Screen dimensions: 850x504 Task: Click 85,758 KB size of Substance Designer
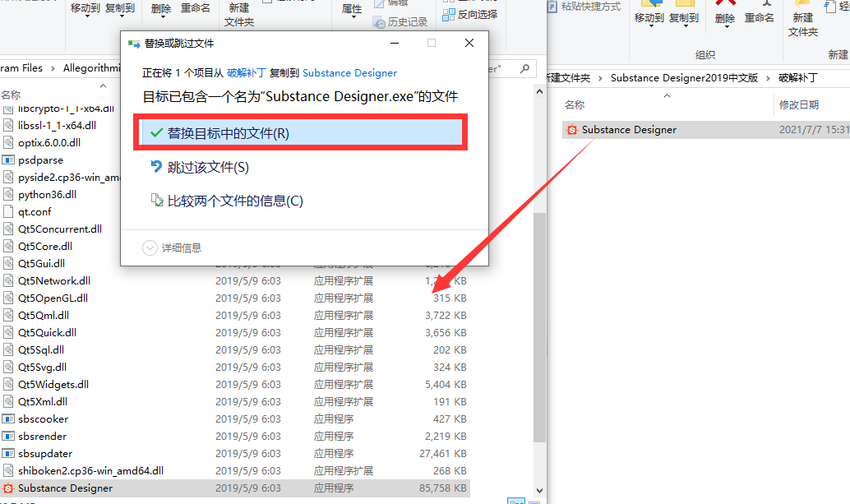click(x=443, y=488)
